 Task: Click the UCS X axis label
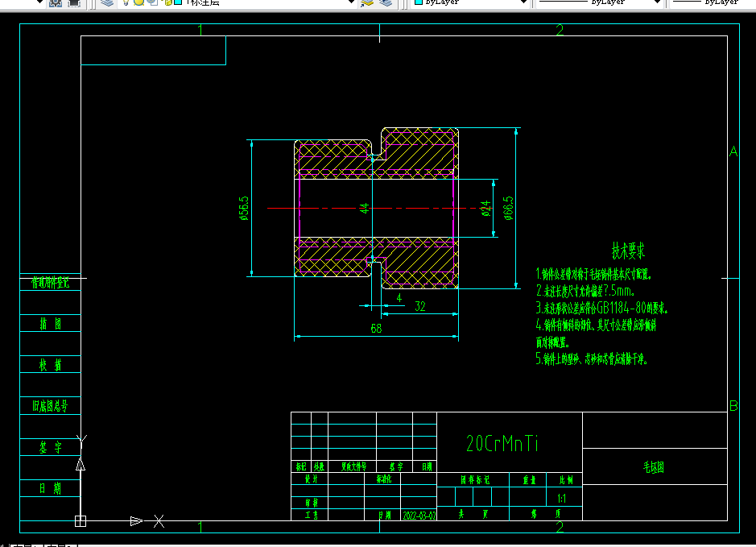tap(159, 521)
